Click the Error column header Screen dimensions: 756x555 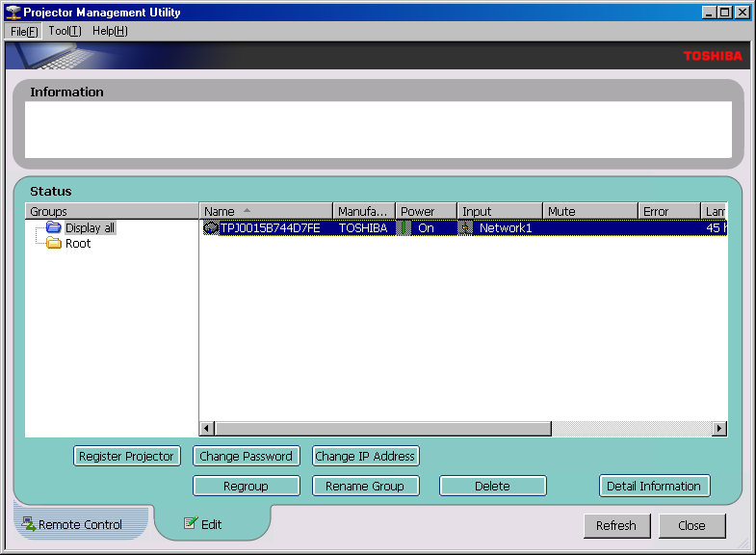[x=669, y=211]
